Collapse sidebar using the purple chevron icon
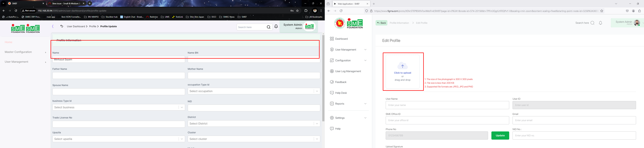 coord(53,27)
